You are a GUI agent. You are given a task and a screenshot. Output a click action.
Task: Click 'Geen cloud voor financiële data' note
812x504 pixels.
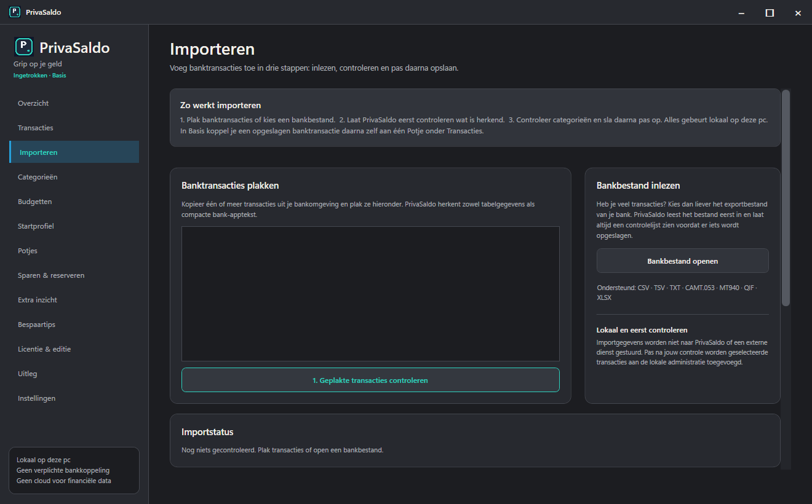click(64, 481)
